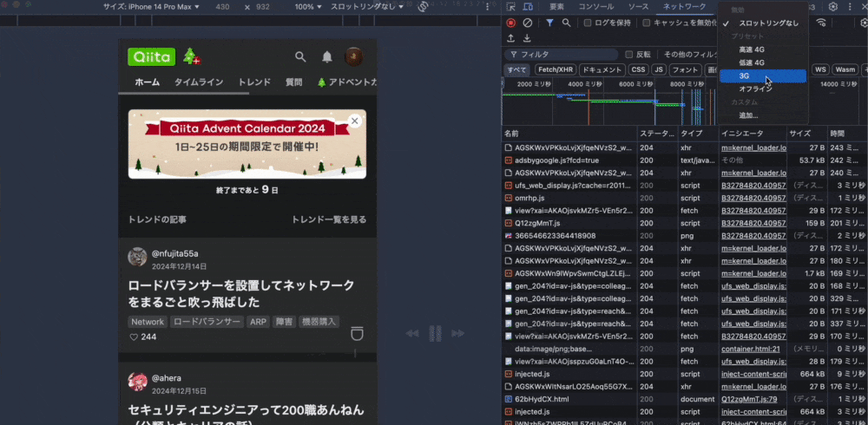This screenshot has width=868, height=425.
Task: Clear the network log
Action: [528, 23]
